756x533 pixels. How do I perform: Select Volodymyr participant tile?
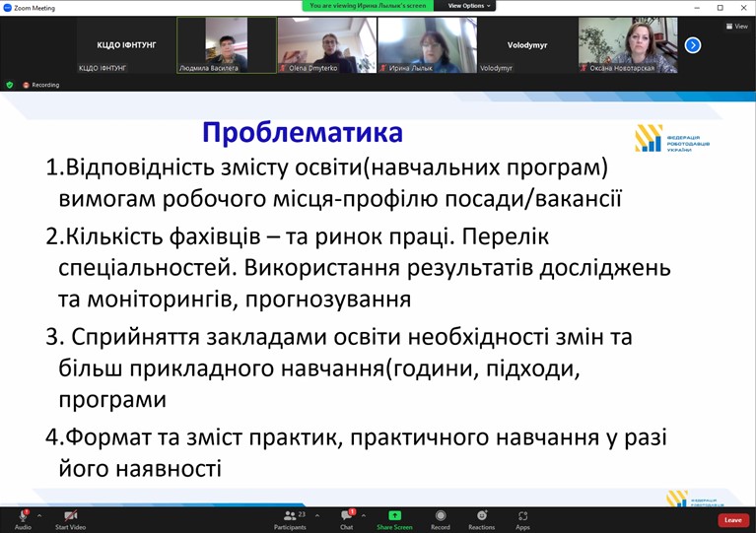point(527,45)
